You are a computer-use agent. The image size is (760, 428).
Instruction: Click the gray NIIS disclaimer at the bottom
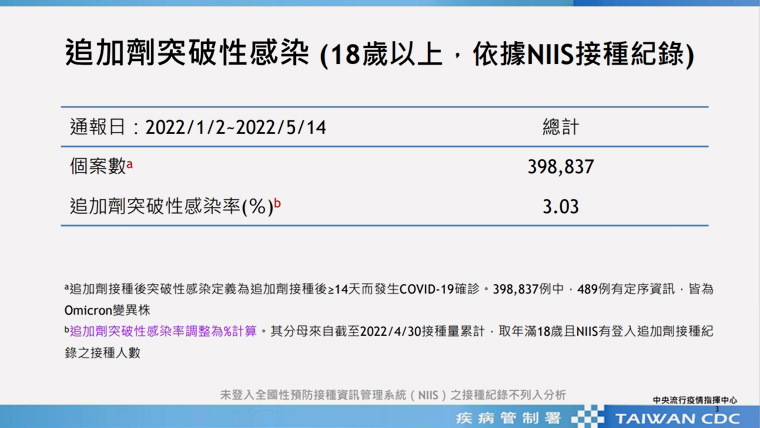[x=393, y=395]
